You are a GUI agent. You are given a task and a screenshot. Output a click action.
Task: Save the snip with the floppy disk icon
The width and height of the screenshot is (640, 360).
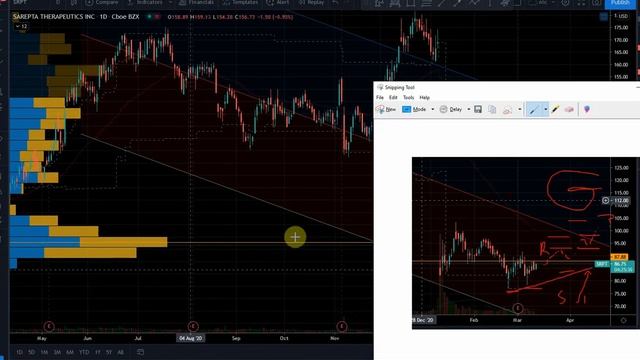point(478,109)
